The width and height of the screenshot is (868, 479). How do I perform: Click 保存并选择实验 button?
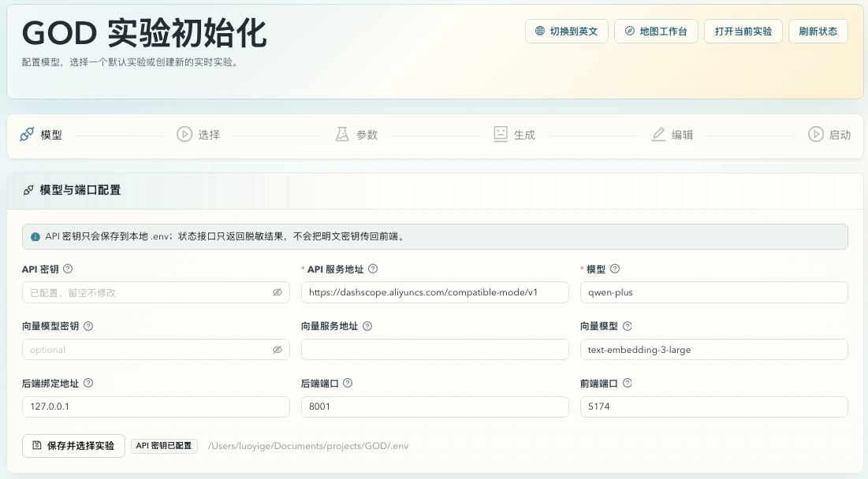pyautogui.click(x=73, y=446)
